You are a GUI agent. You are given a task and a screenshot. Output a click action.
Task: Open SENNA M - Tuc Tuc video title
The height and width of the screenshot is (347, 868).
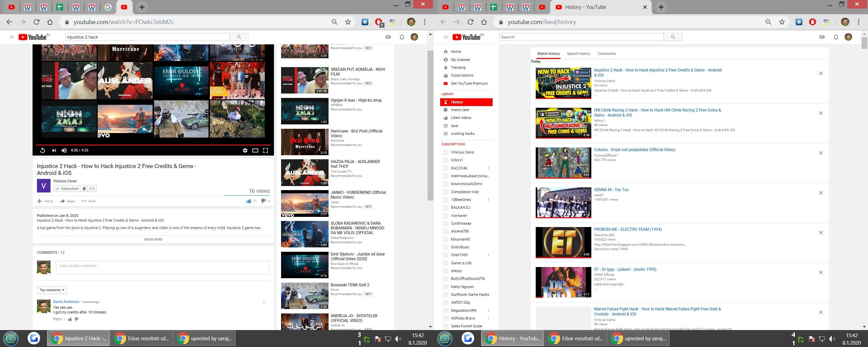[x=611, y=190]
